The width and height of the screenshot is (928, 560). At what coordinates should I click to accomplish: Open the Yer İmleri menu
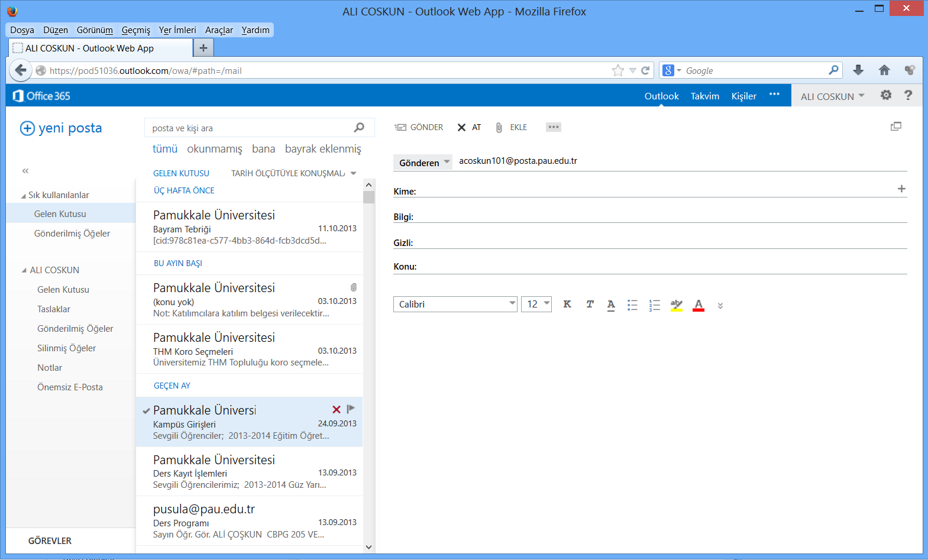point(177,30)
